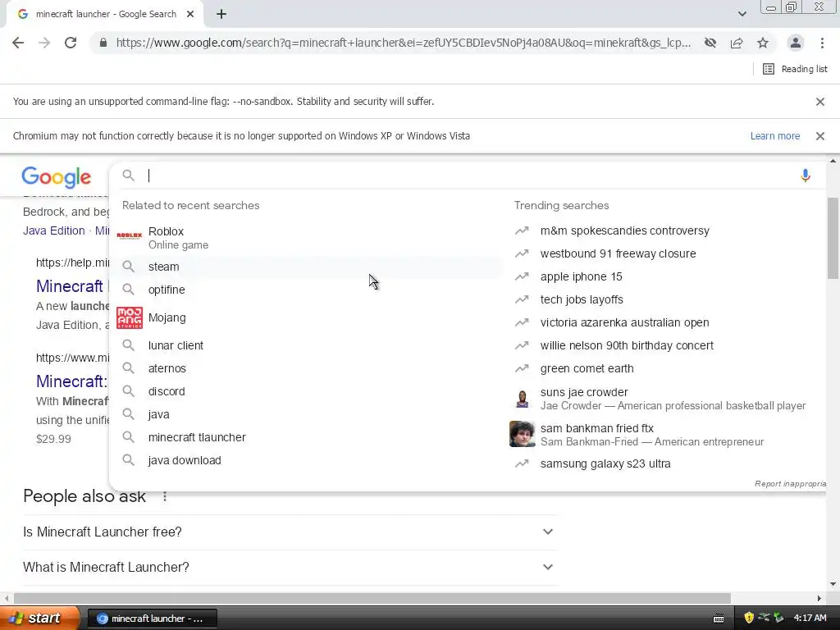Open the tab search dropdown arrow
Viewport: 840px width, 630px height.
(742, 14)
